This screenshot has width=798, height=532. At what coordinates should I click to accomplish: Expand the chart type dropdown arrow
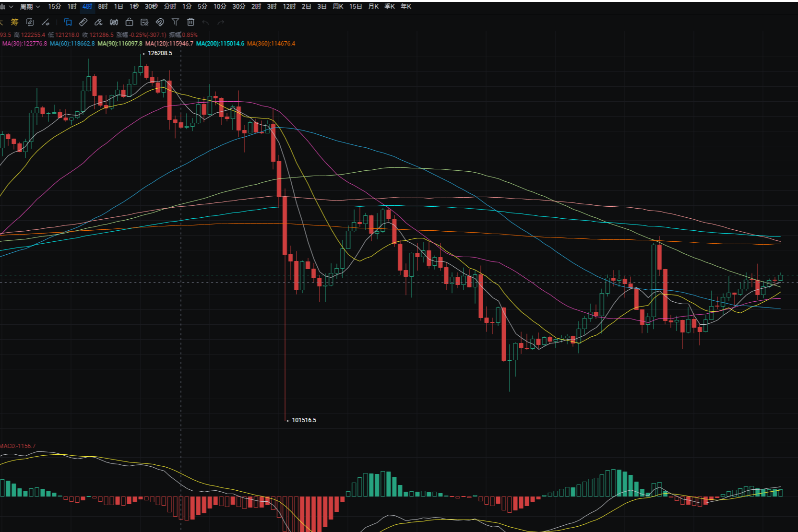click(x=11, y=7)
